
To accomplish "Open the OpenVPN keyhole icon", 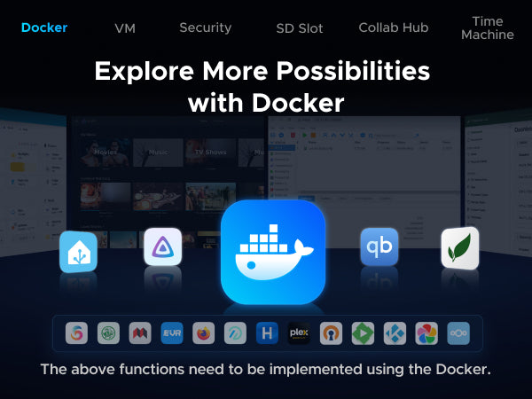I will pos(331,333).
